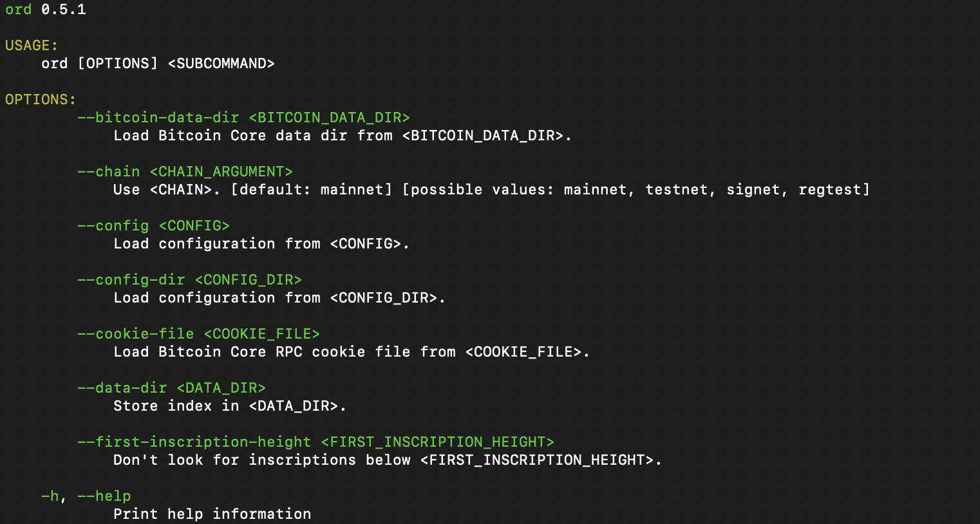Click the green <CHAIN_ARGUMENT> placeholder
Viewport: 980px width, 524px height.
point(221,172)
